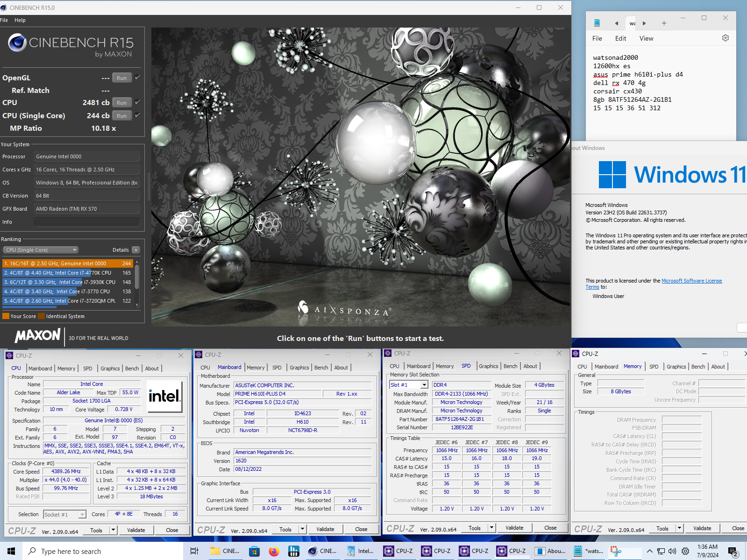Click the Notepad app icon in its title bar
This screenshot has height=560, width=747.
(597, 23)
